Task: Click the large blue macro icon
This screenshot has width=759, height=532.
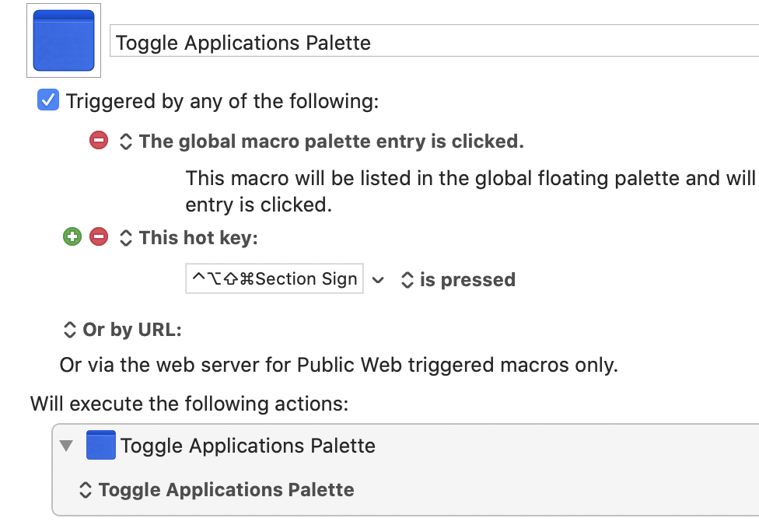Action: point(64,40)
